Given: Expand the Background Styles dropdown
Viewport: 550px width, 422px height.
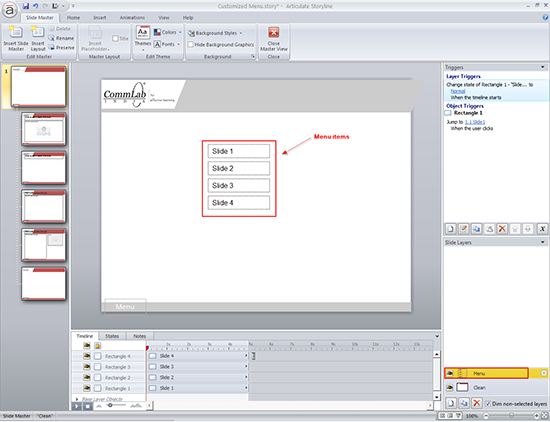Looking at the screenshot, I should 215,33.
